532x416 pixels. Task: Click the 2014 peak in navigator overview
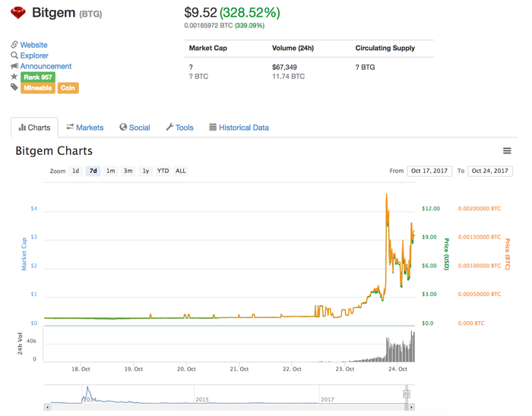(x=87, y=388)
